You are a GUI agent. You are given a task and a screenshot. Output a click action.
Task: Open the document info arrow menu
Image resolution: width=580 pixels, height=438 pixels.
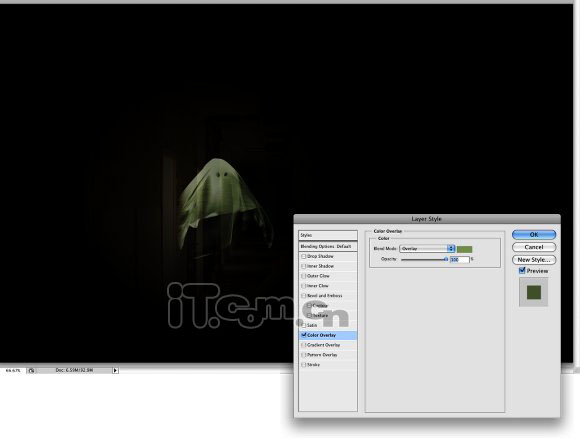pyautogui.click(x=115, y=370)
